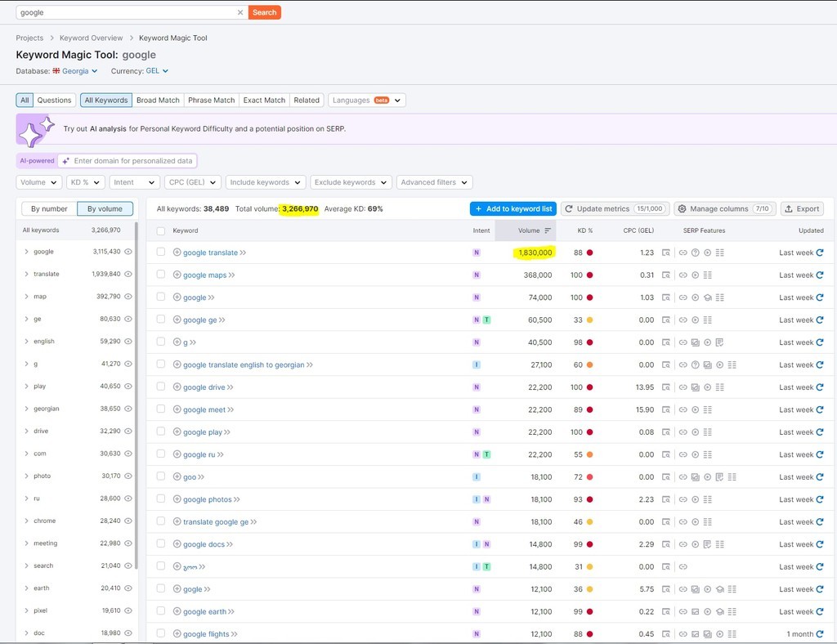Switch to Questions tab
837x644 pixels.
coord(54,101)
